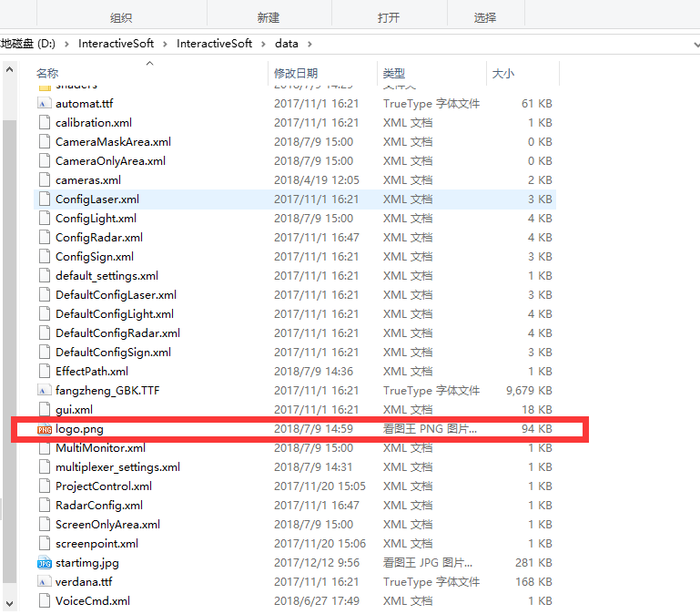Expand the chevron after second InteractiveSoft breadcrumb

[x=263, y=44]
